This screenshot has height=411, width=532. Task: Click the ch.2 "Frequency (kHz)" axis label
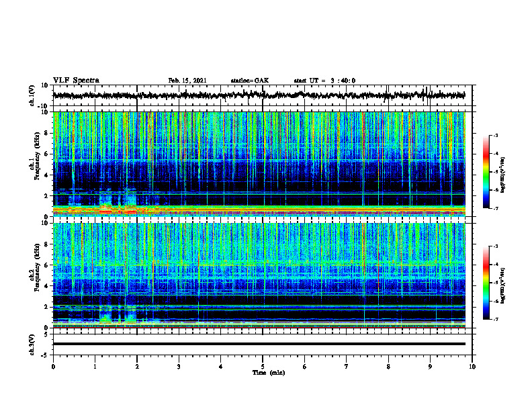[37, 267]
